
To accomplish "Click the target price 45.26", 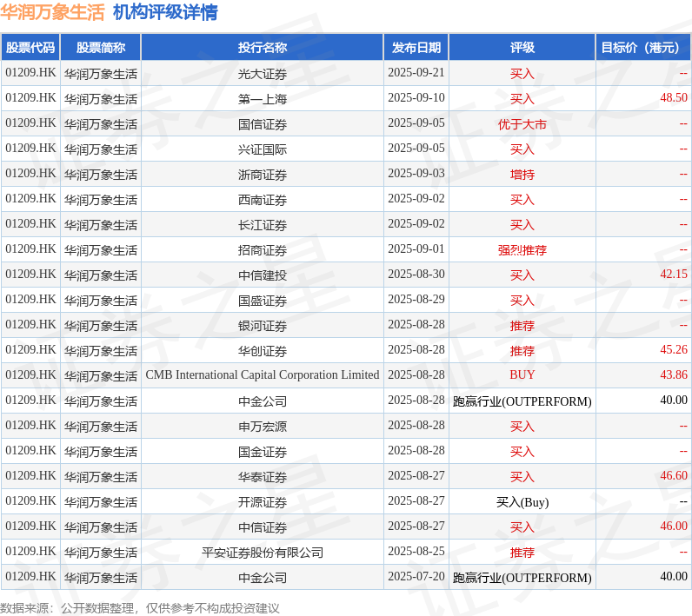I will (674, 349).
